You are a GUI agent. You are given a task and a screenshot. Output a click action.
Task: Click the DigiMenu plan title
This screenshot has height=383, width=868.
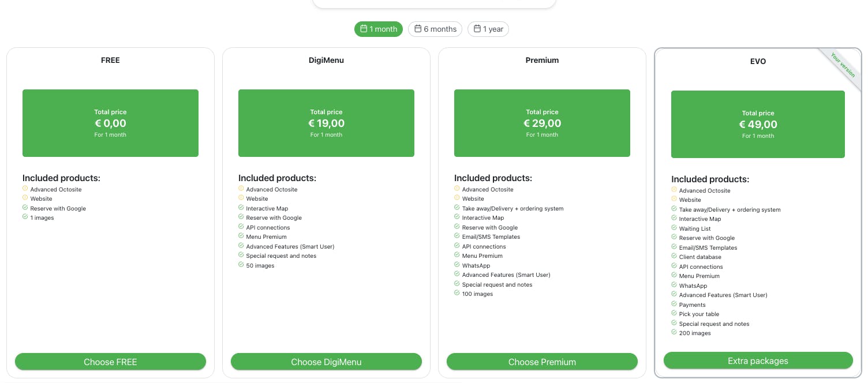point(326,60)
